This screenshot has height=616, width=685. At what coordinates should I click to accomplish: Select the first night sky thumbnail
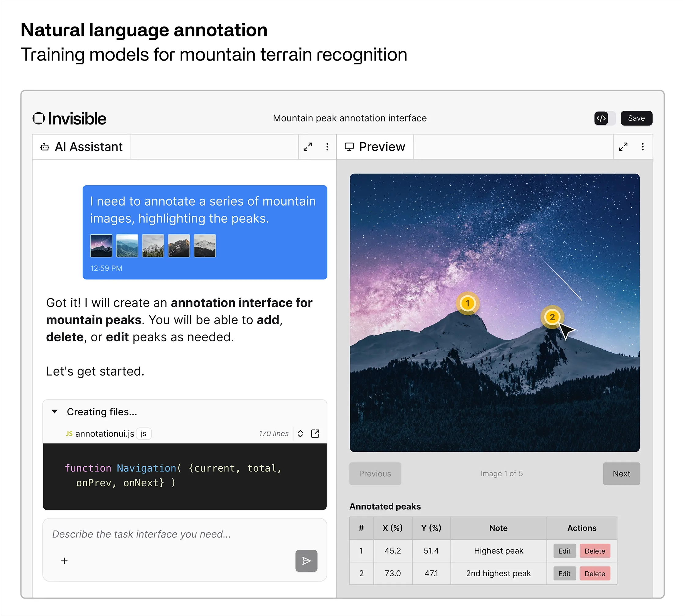click(x=101, y=246)
